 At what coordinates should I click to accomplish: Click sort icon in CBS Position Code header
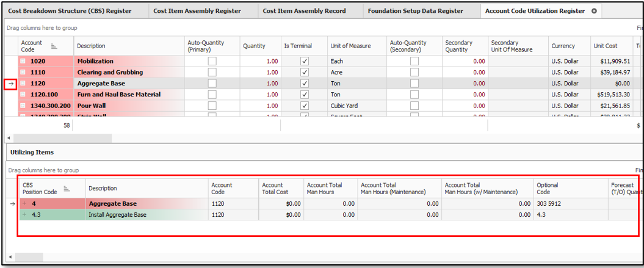[x=67, y=189]
